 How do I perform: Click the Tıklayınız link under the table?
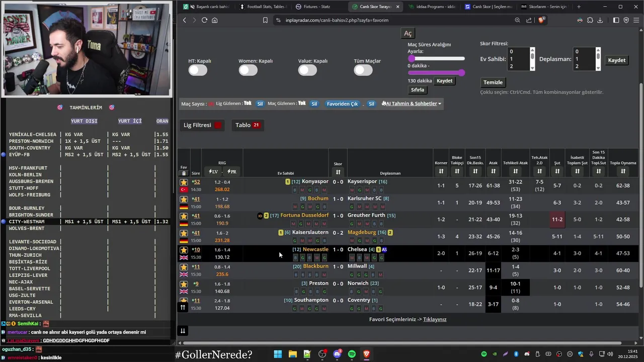tap(435, 319)
